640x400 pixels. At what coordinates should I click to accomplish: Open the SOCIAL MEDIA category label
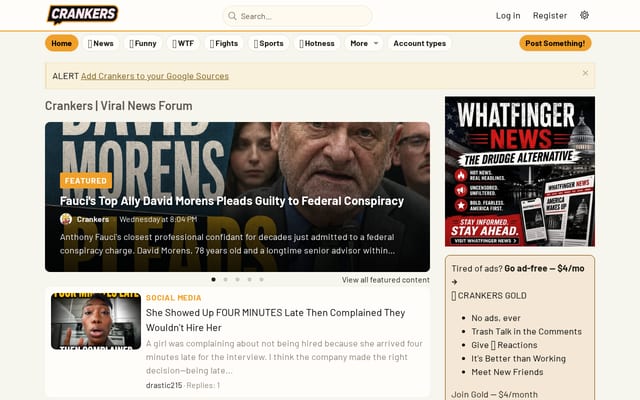[173, 298]
